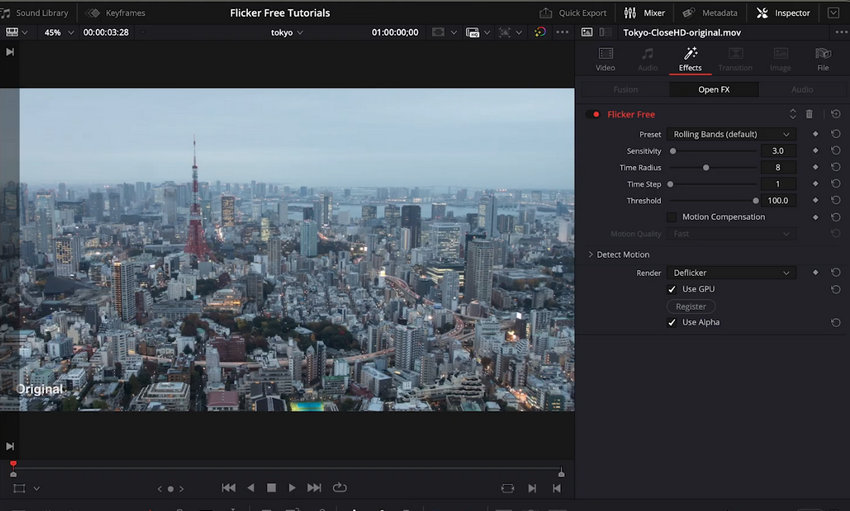Open the 45% viewer zoom dropdown

tap(59, 33)
